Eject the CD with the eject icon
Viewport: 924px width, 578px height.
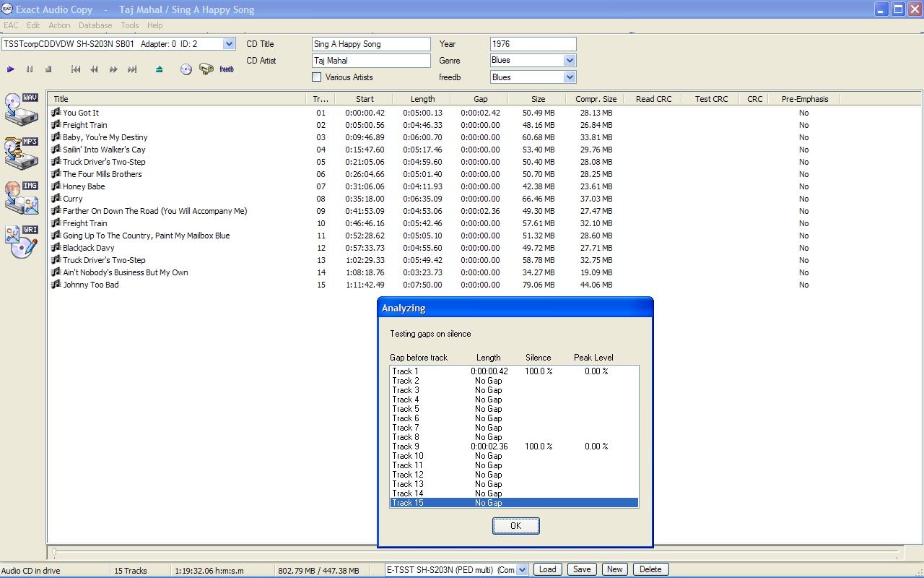(x=160, y=69)
